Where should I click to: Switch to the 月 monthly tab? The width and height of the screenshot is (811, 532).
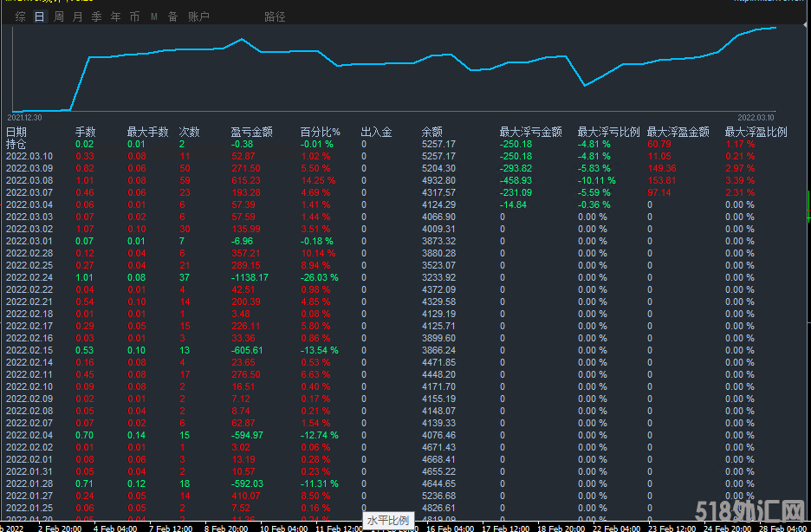78,16
